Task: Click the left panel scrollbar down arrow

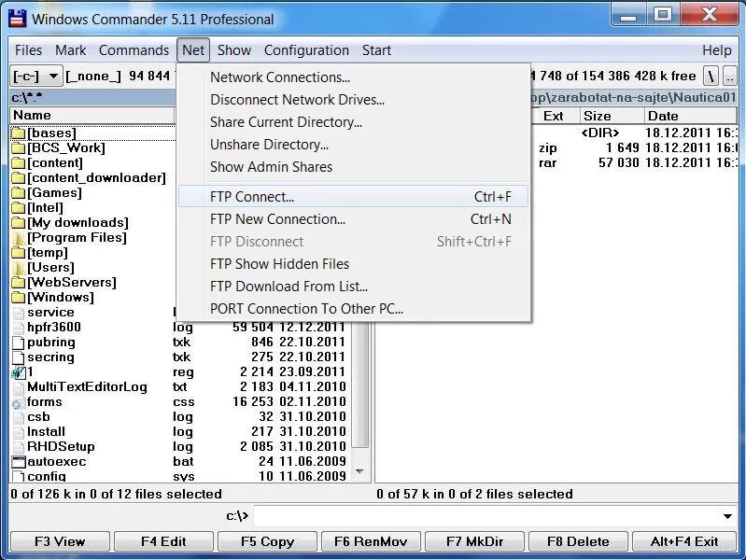Action: tap(360, 471)
